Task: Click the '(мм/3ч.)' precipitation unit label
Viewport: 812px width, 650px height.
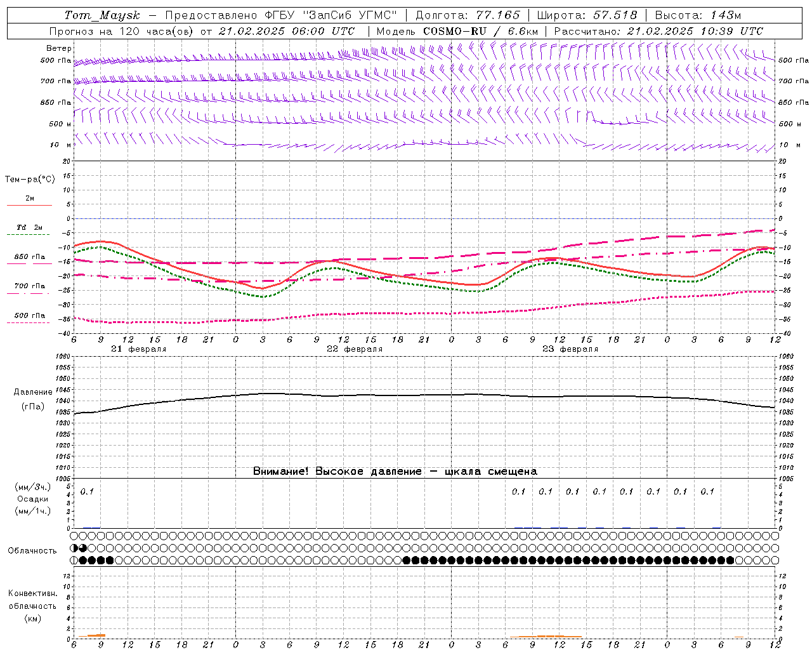Action: tap(33, 487)
